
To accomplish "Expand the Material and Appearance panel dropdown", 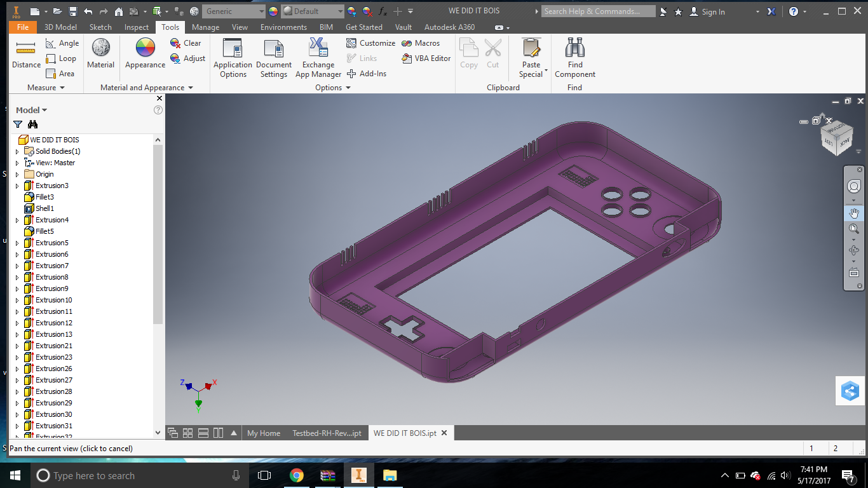I will [147, 88].
